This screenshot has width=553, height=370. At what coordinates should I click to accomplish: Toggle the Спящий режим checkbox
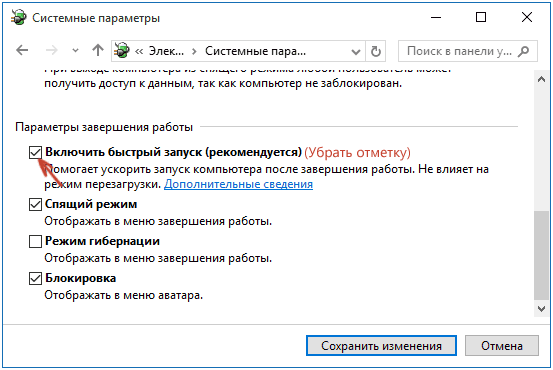tap(35, 205)
